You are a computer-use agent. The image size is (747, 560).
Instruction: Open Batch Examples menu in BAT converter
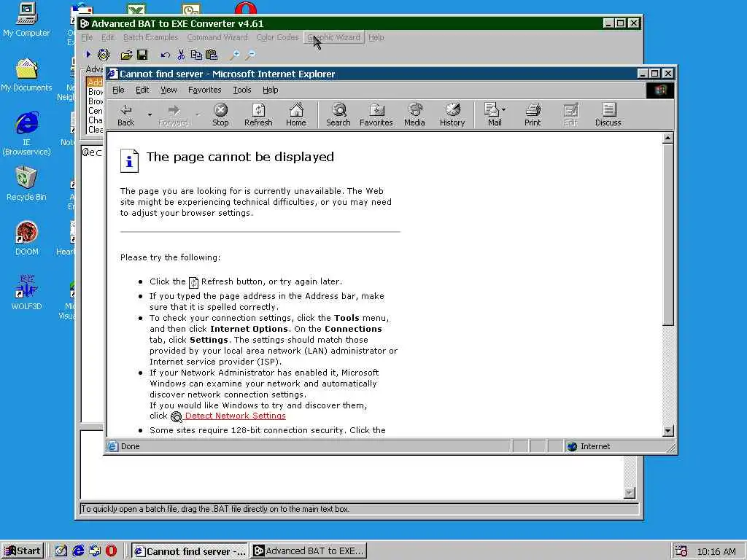[x=150, y=37]
